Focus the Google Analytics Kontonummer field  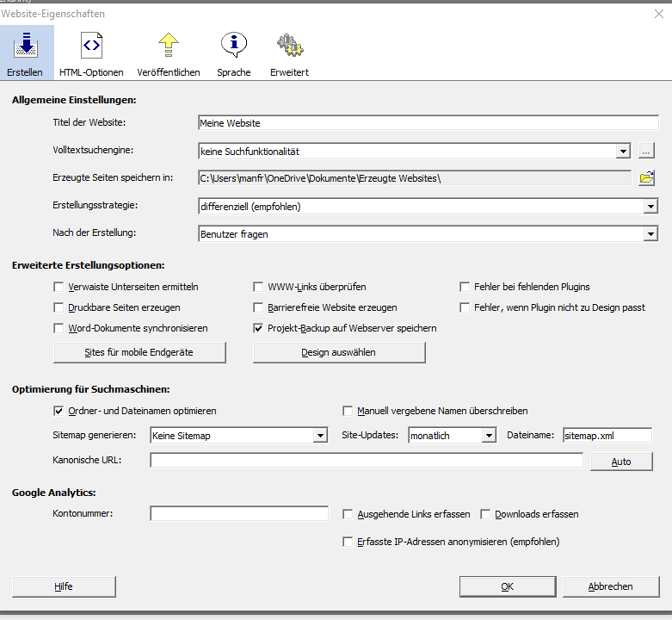(x=239, y=513)
